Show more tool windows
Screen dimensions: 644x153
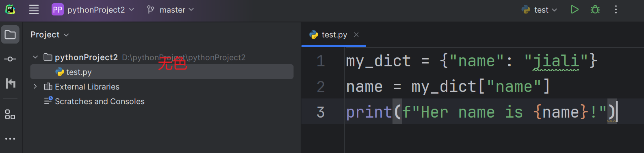coord(10,139)
